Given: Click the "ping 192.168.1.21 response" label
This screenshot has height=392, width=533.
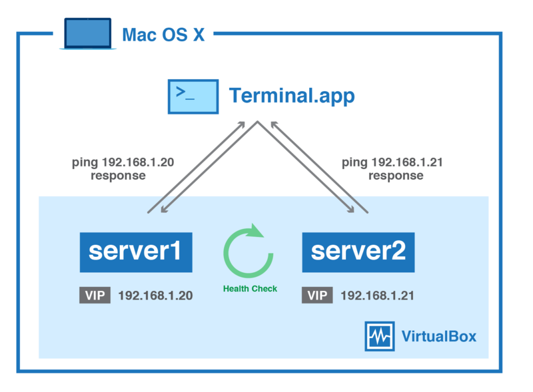Looking at the screenshot, I should (392, 169).
